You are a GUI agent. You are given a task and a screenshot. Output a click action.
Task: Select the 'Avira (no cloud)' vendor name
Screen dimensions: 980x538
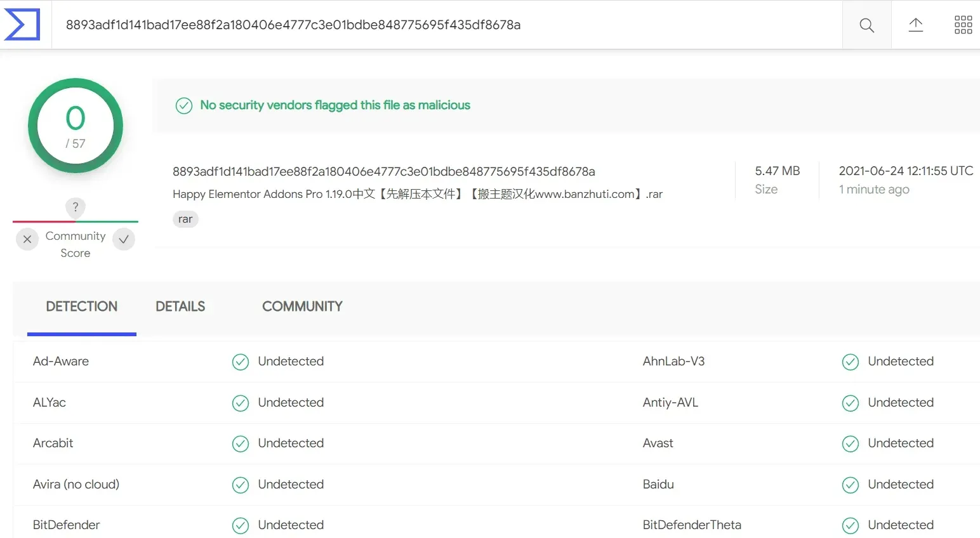(x=76, y=484)
